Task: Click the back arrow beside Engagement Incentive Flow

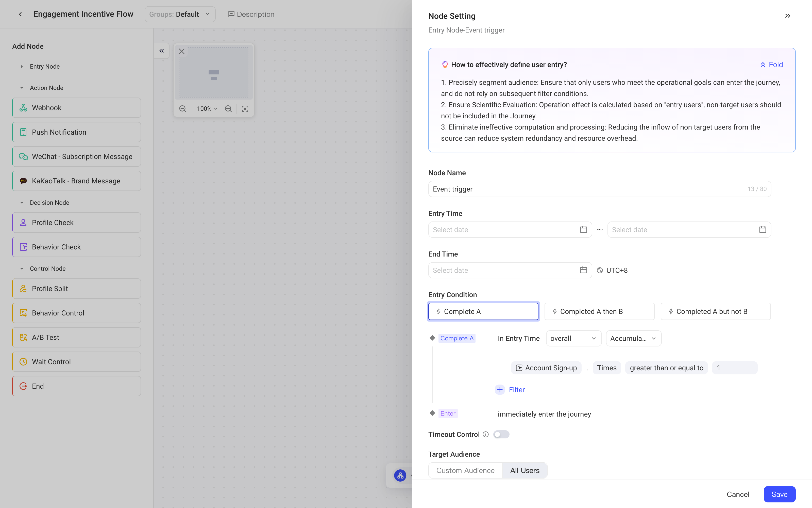Action: tap(21, 14)
